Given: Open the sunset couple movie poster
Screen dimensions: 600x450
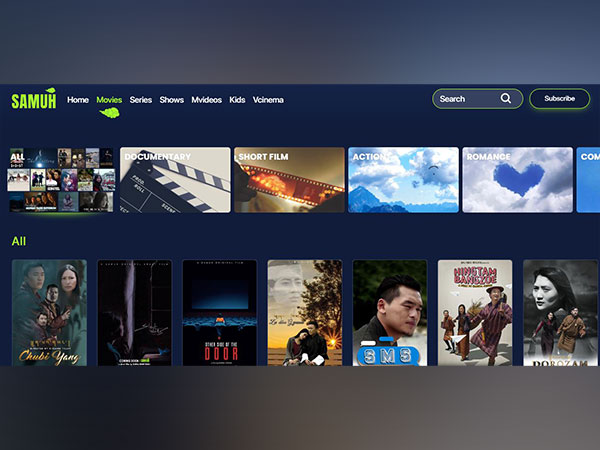Looking at the screenshot, I should [x=305, y=313].
